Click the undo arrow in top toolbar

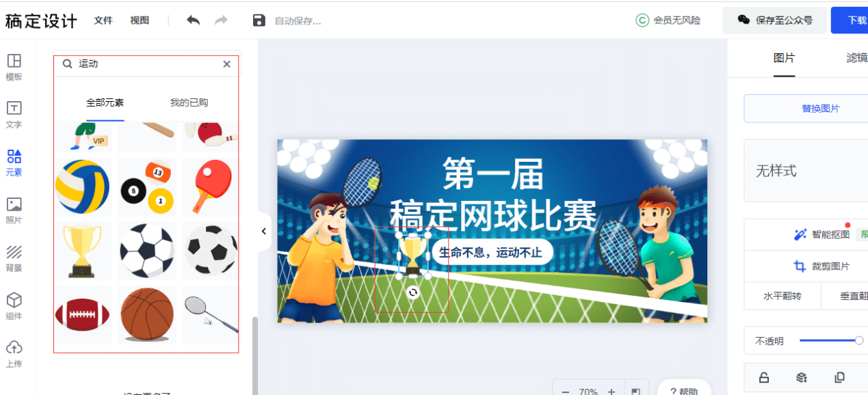[193, 21]
